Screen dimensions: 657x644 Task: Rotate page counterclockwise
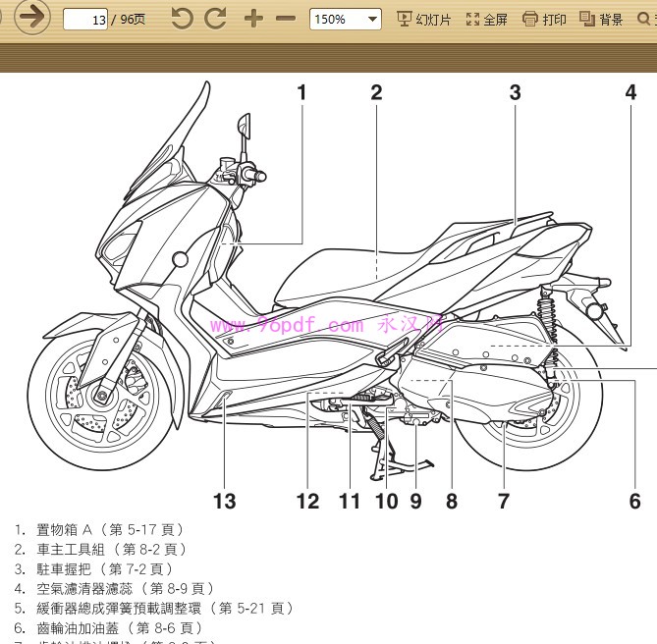tap(183, 19)
